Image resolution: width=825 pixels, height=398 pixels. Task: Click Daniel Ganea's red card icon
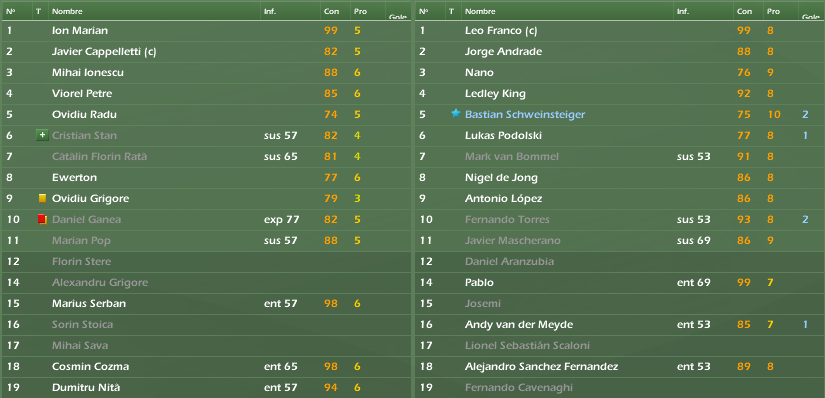point(43,219)
